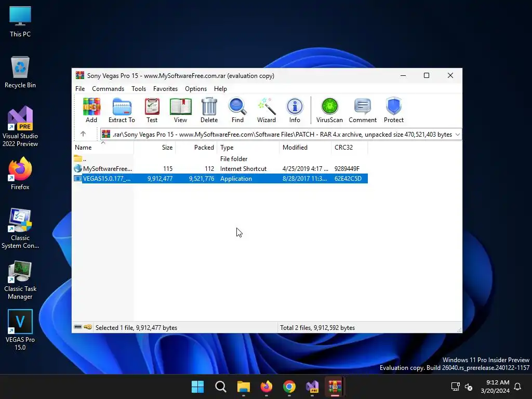Screen dimensions: 532x399
Task: Run the Test archive tool
Action: click(x=152, y=110)
